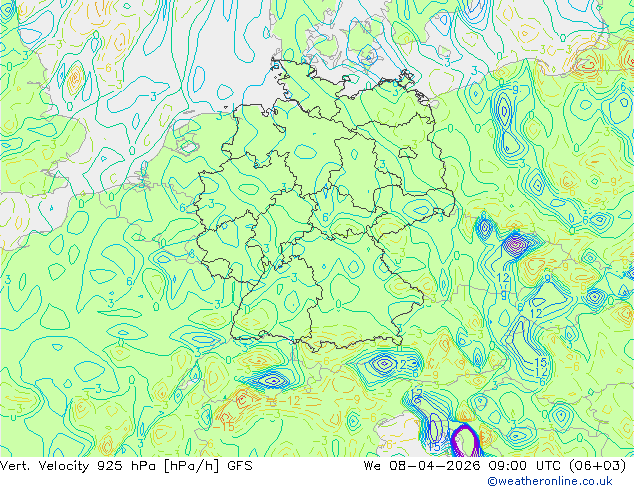Open the weatheronline.co.uk copyright link
Viewport: 634px width, 490px height.
(550, 481)
